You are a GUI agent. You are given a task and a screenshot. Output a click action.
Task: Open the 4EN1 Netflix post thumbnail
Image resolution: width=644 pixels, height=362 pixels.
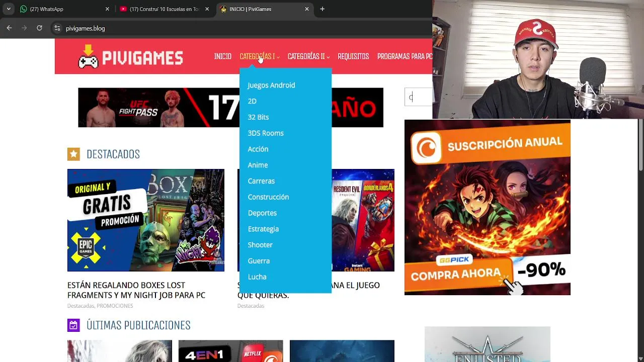[230, 351]
